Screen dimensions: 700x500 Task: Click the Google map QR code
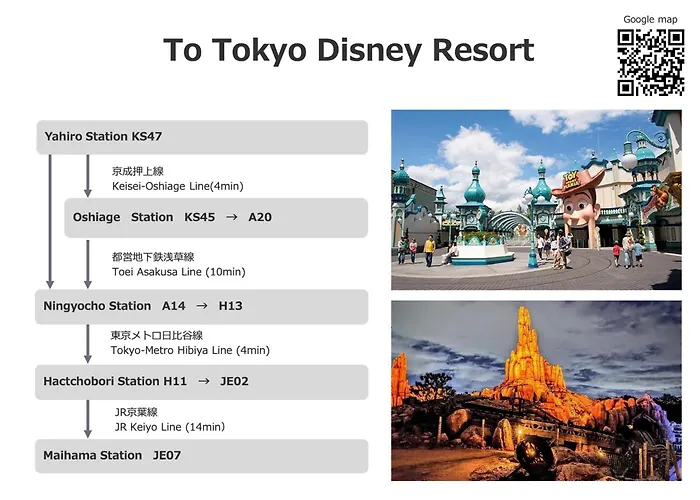(650, 62)
